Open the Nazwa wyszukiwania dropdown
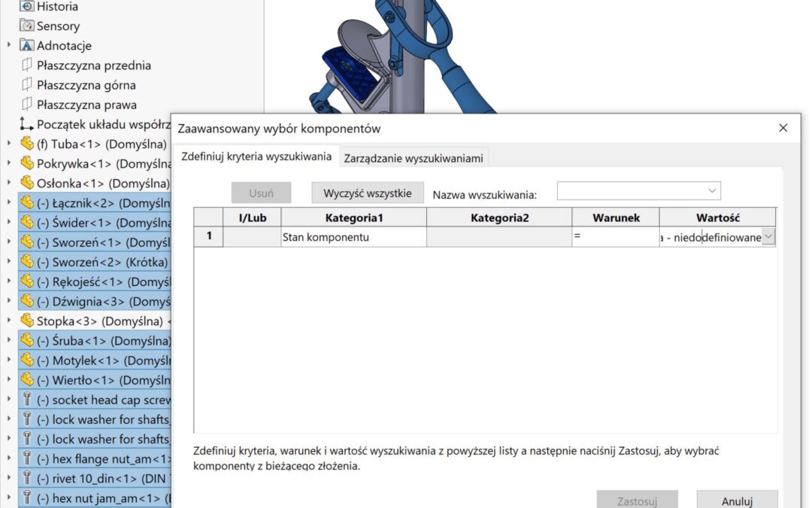The height and width of the screenshot is (508, 812). 712,190
